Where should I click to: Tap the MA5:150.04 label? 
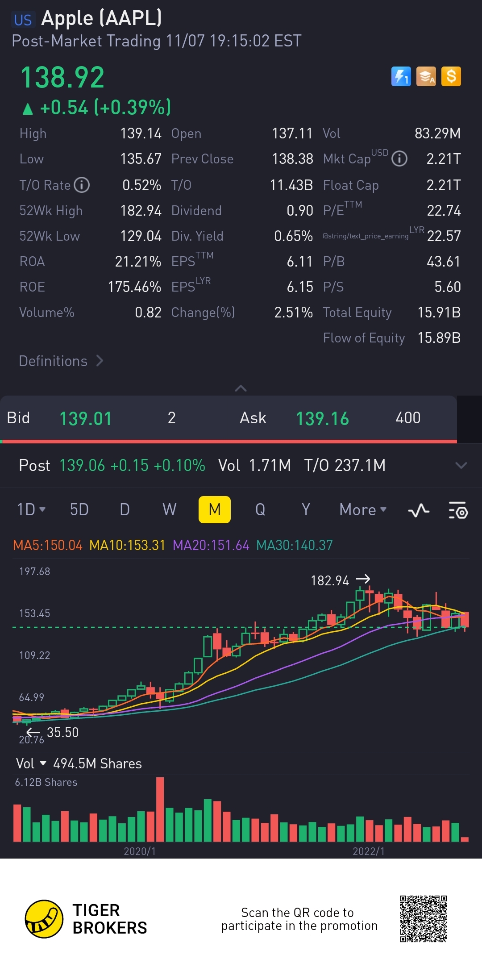[x=48, y=545]
